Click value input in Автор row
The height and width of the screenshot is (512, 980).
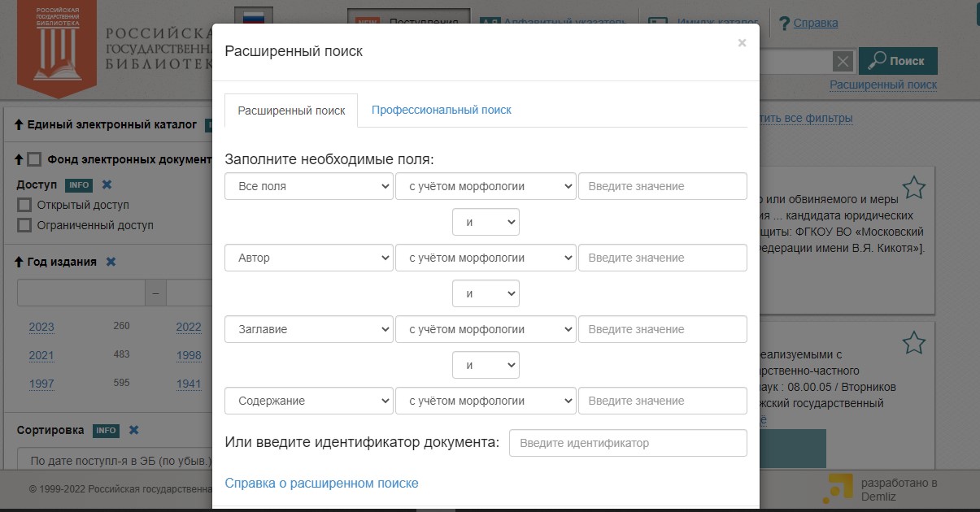[x=663, y=258]
